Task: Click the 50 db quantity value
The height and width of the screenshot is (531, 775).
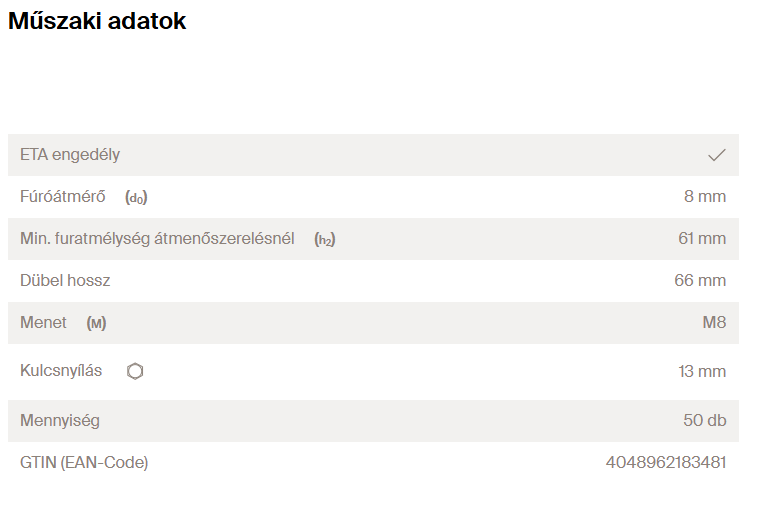Action: click(705, 420)
